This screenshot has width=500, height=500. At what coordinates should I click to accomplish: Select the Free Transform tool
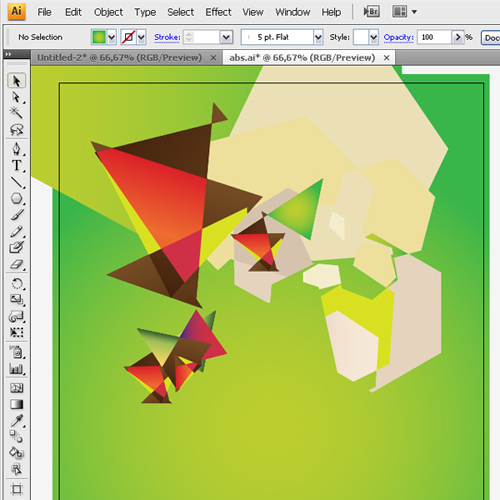point(16,332)
